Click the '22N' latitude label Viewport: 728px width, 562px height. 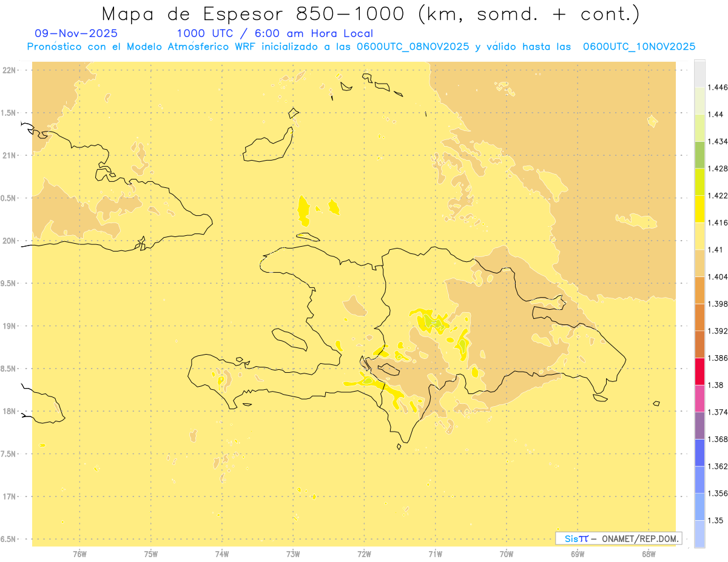[9, 70]
